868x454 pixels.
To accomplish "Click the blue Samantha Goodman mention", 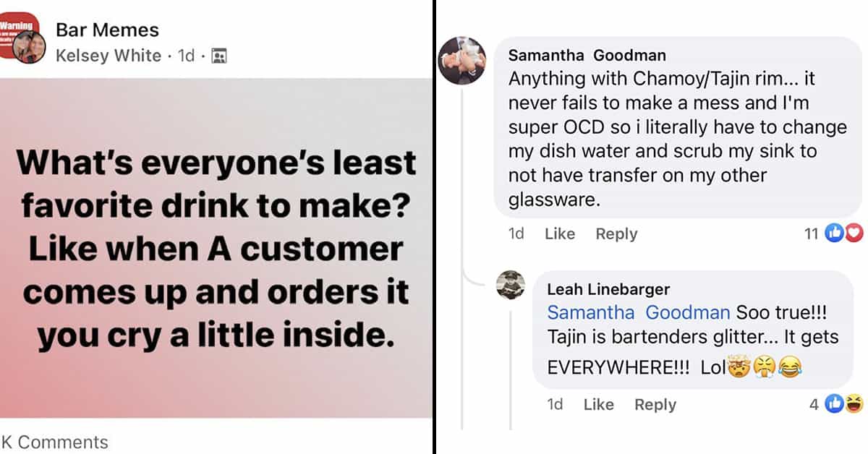I will (638, 313).
